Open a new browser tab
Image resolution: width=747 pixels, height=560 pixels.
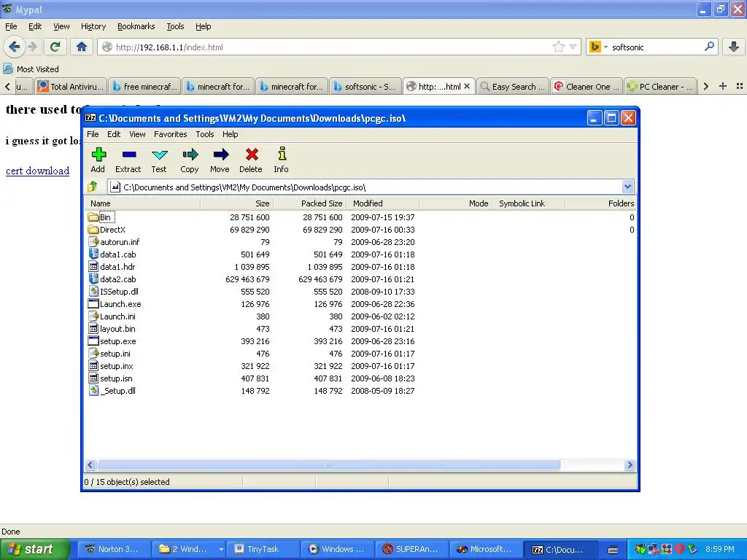pyautogui.click(x=723, y=86)
